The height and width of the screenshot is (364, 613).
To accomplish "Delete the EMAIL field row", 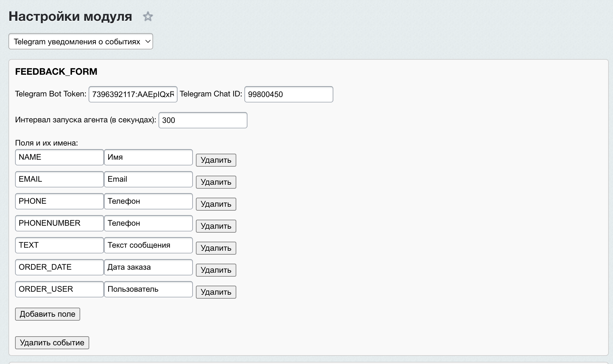I will pyautogui.click(x=216, y=182).
